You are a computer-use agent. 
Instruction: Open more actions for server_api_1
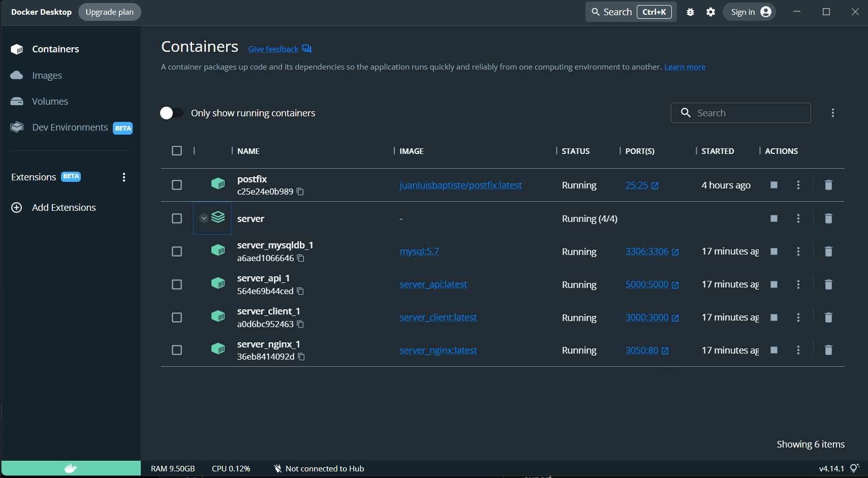pos(798,284)
